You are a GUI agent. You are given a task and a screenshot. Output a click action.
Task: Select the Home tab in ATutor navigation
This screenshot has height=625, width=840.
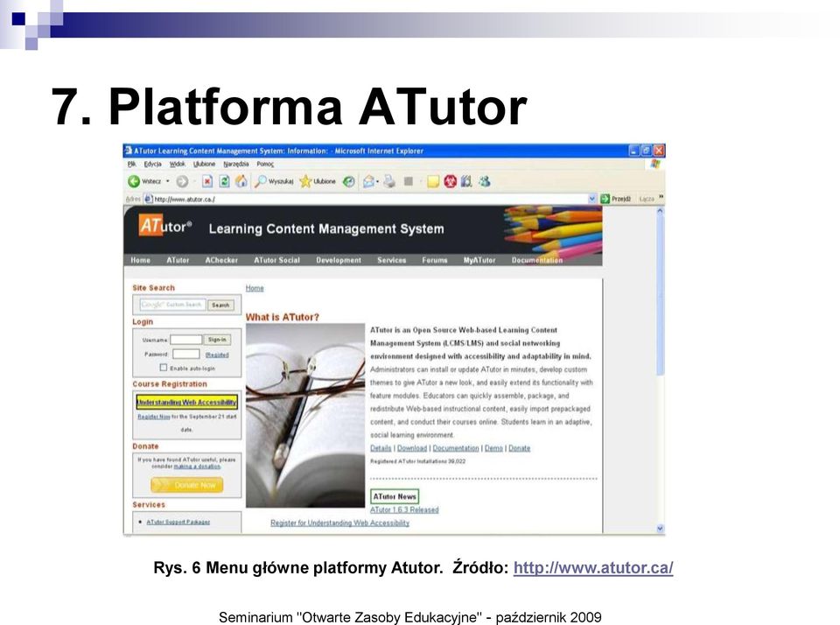pos(140,260)
